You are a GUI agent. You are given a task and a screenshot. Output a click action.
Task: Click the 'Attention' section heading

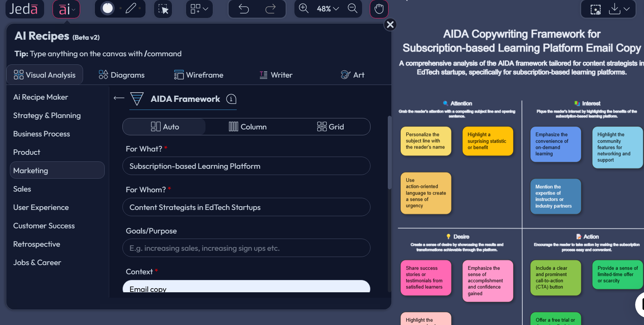coord(461,104)
